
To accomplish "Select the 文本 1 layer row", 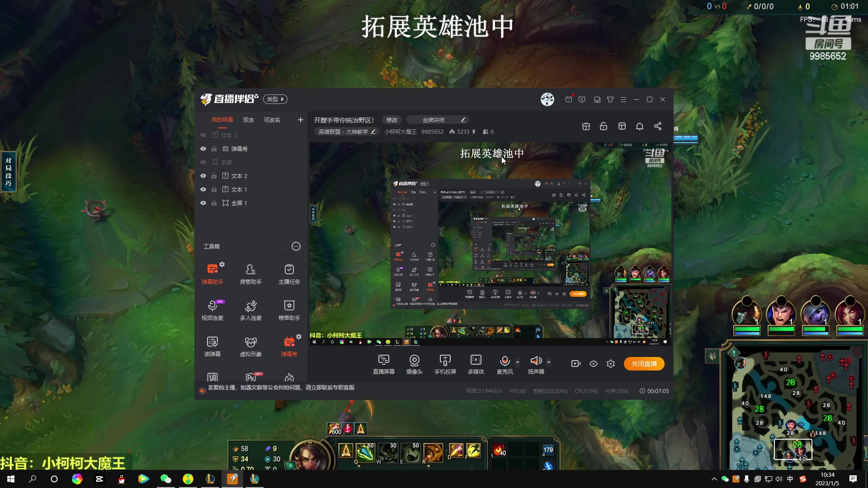I will click(252, 189).
